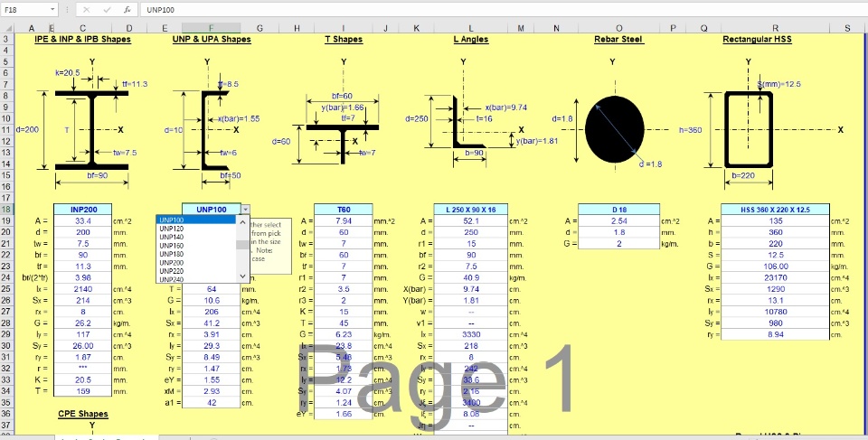
Task: Click the 206 Ix value under UNP100
Action: click(x=212, y=312)
